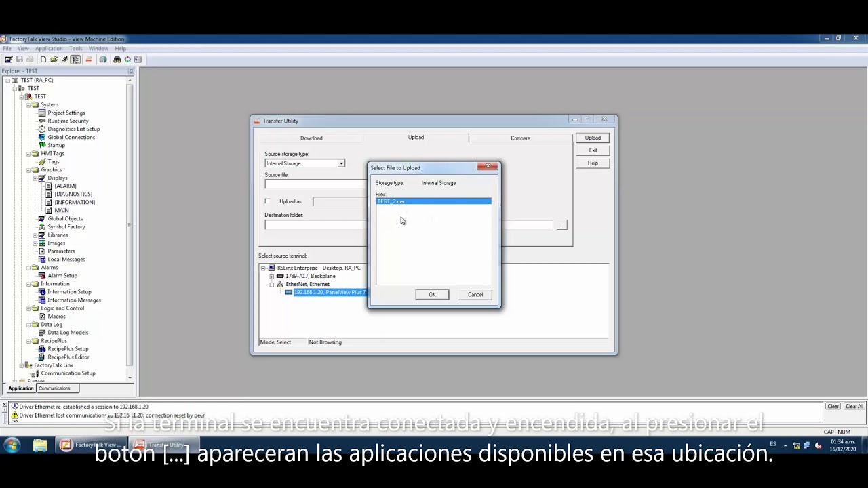Open the Tags editor under HMI Tags

pos(54,161)
